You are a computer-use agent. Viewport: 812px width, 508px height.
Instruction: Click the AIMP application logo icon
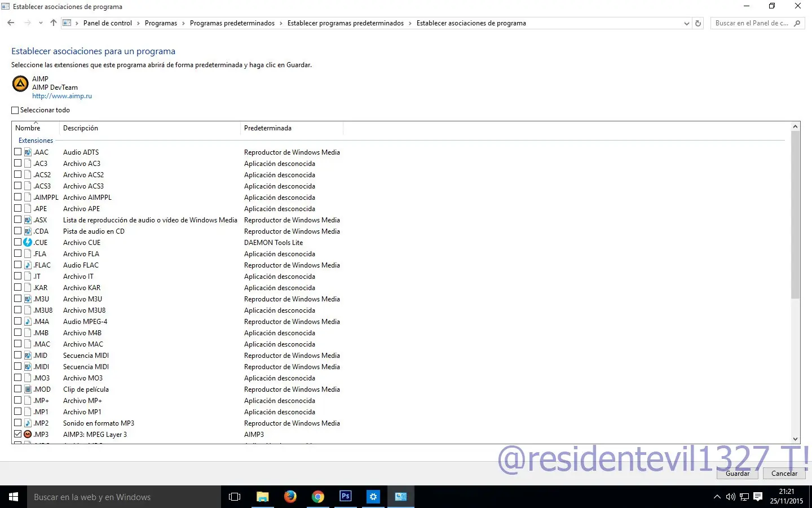[x=20, y=84]
